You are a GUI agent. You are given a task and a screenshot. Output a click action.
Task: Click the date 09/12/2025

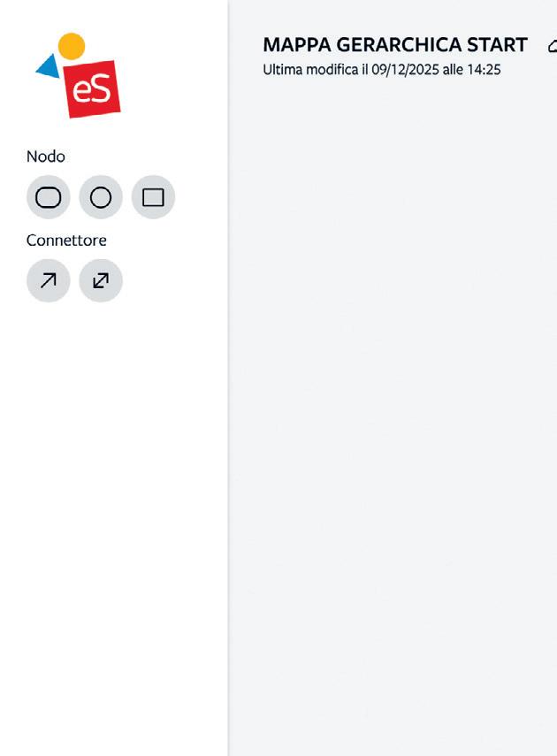[x=405, y=70]
